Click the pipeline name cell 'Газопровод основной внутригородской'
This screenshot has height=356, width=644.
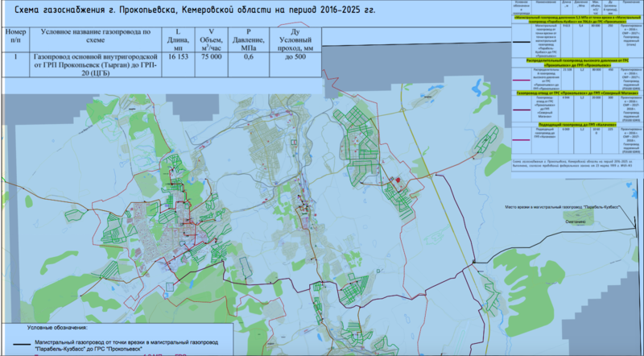coord(96,64)
